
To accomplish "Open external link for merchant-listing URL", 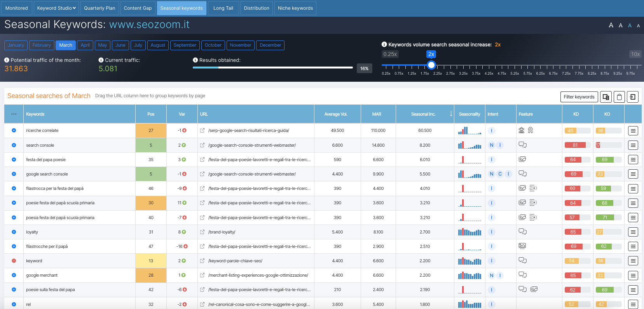I will click(x=202, y=275).
